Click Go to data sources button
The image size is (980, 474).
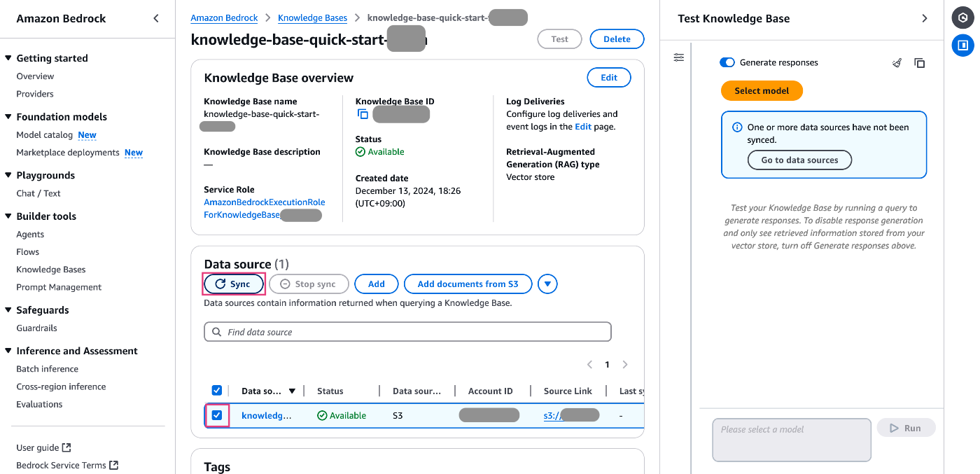(x=799, y=160)
